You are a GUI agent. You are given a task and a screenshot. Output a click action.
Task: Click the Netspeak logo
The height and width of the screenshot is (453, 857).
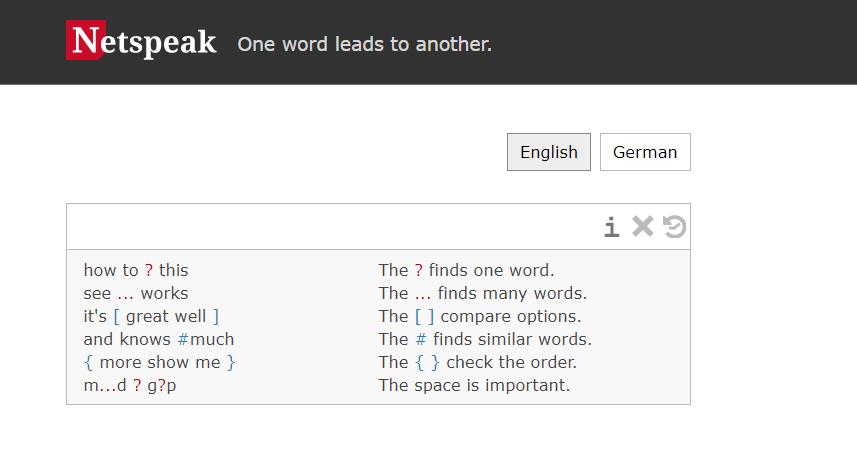142,42
